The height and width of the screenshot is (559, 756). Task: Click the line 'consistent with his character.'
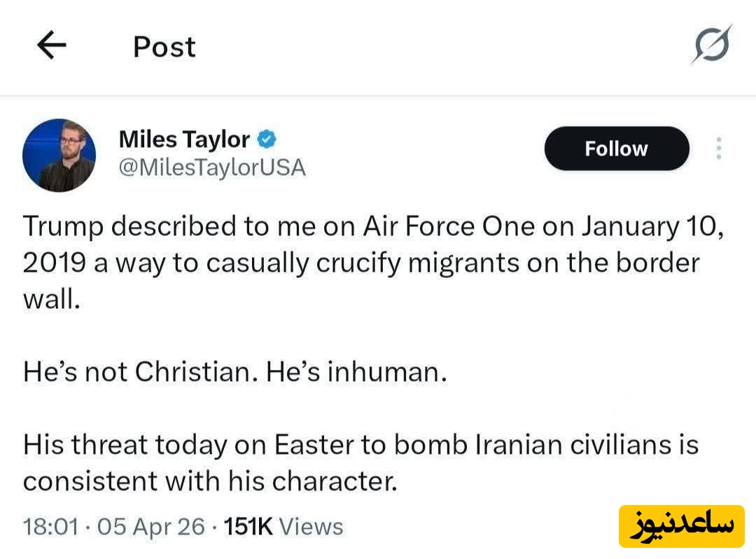point(210,481)
